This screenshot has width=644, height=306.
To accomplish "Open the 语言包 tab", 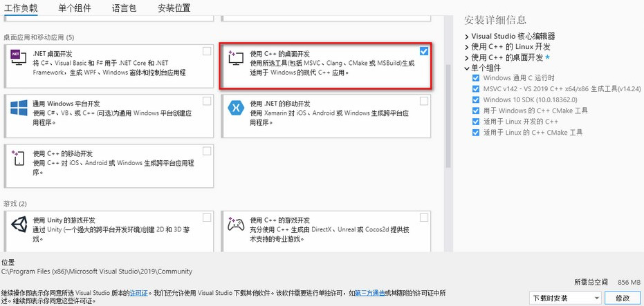I will (124, 8).
